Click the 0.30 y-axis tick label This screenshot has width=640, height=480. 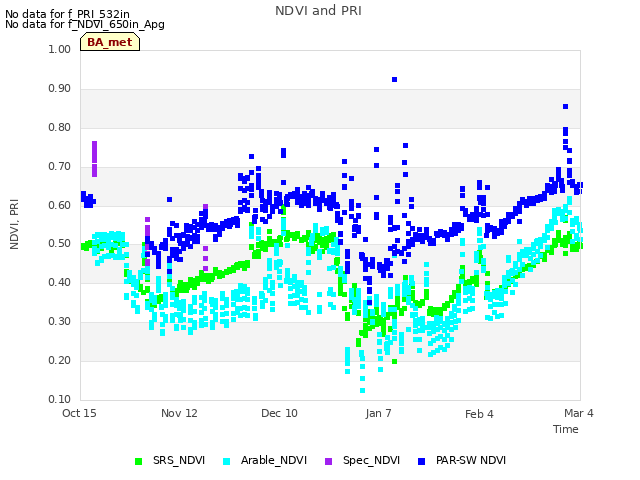60,322
